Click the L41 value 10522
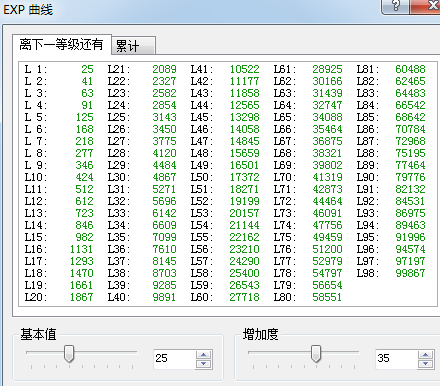Viewport: 440px width, 386px height. tap(245, 69)
